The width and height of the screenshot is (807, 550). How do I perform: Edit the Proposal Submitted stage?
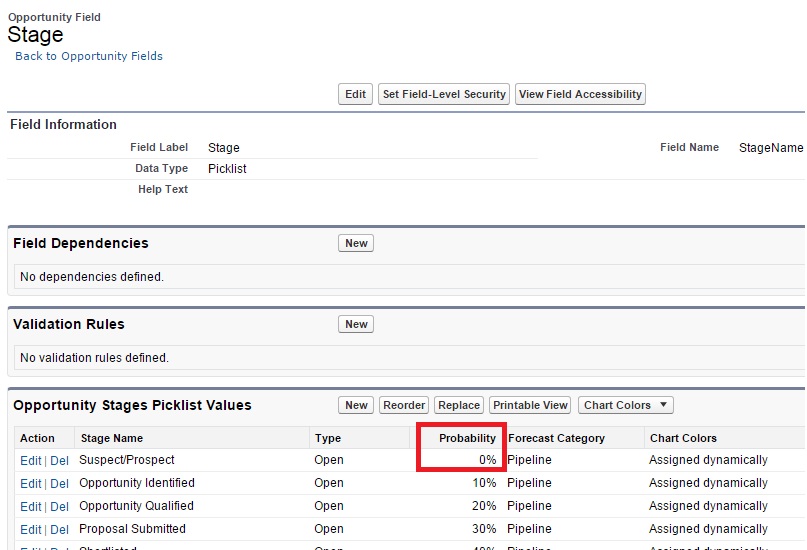pyautogui.click(x=30, y=530)
